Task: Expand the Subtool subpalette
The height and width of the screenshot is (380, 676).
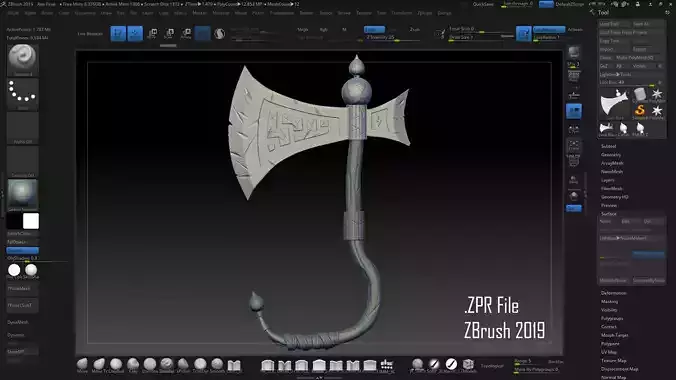Action: (608, 146)
